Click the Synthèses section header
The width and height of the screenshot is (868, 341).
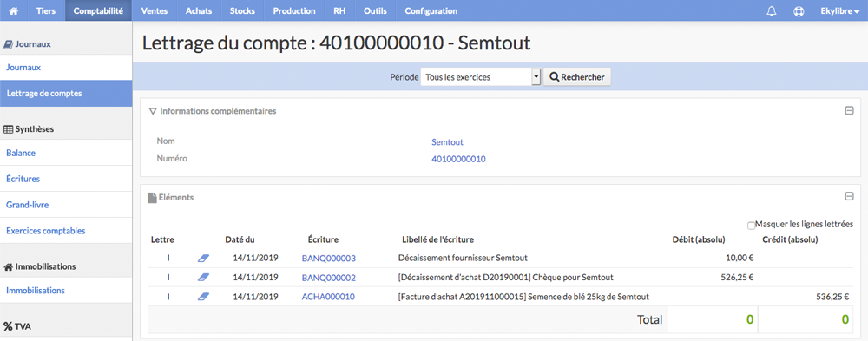[x=29, y=129]
